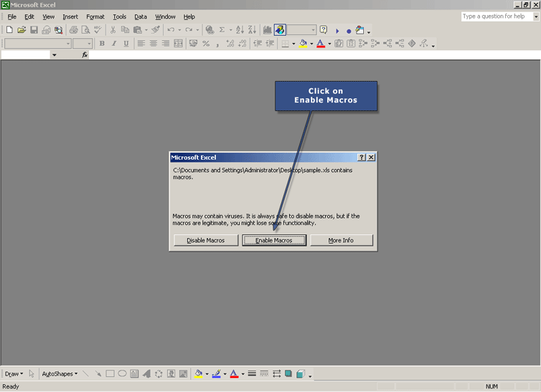Click the Cut scissors icon
Image resolution: width=541 pixels, height=392 pixels.
coord(113,30)
